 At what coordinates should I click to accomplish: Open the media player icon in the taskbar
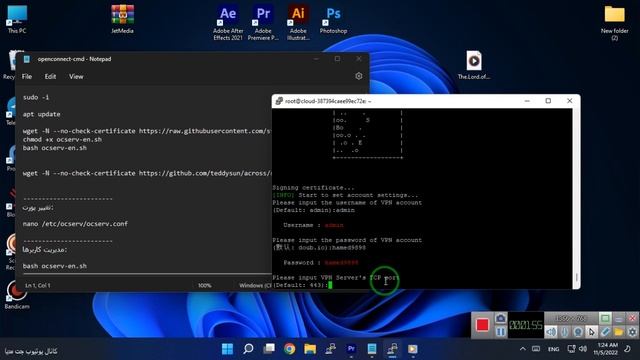tap(413, 349)
